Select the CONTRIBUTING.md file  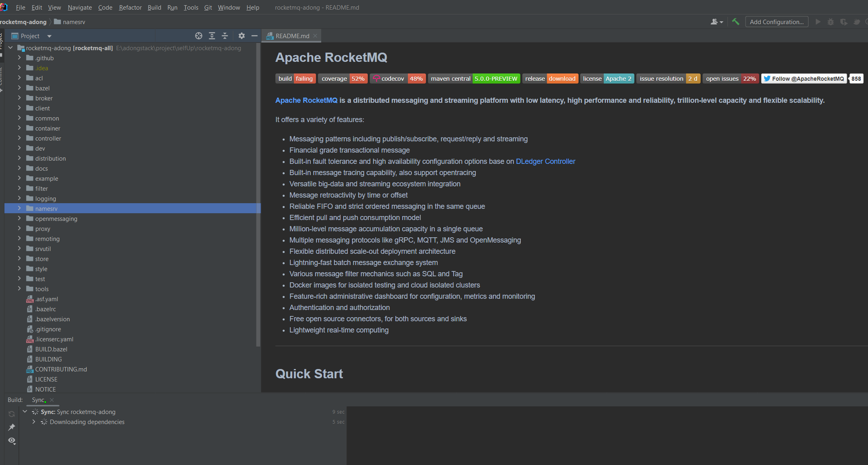[x=61, y=369]
